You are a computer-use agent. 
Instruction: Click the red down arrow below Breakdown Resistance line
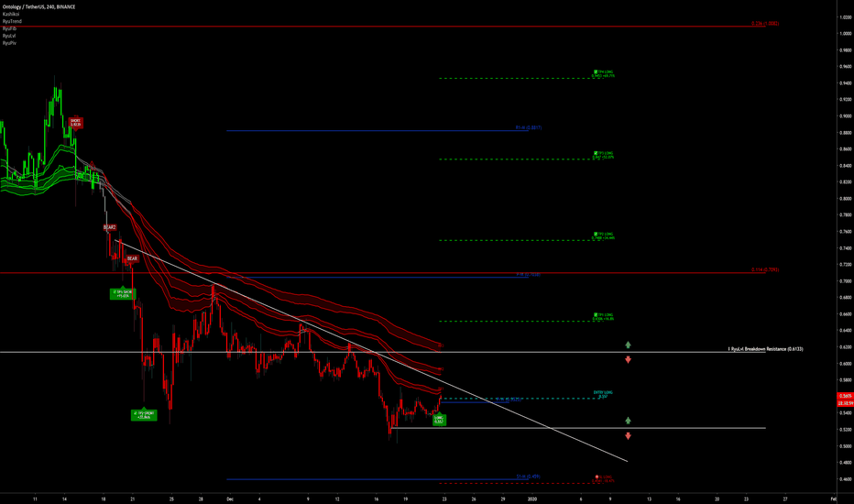[x=628, y=359]
